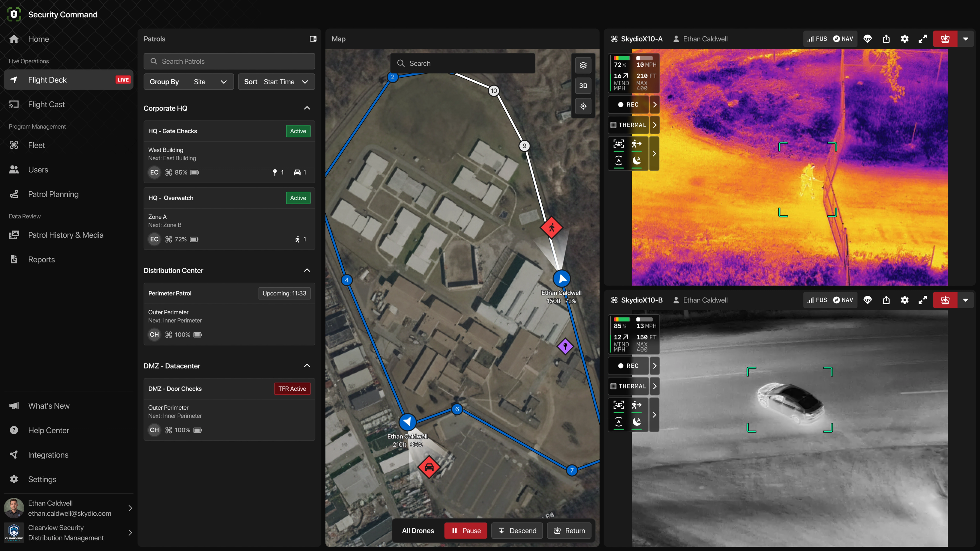Click red person alert marker on map

tap(552, 228)
